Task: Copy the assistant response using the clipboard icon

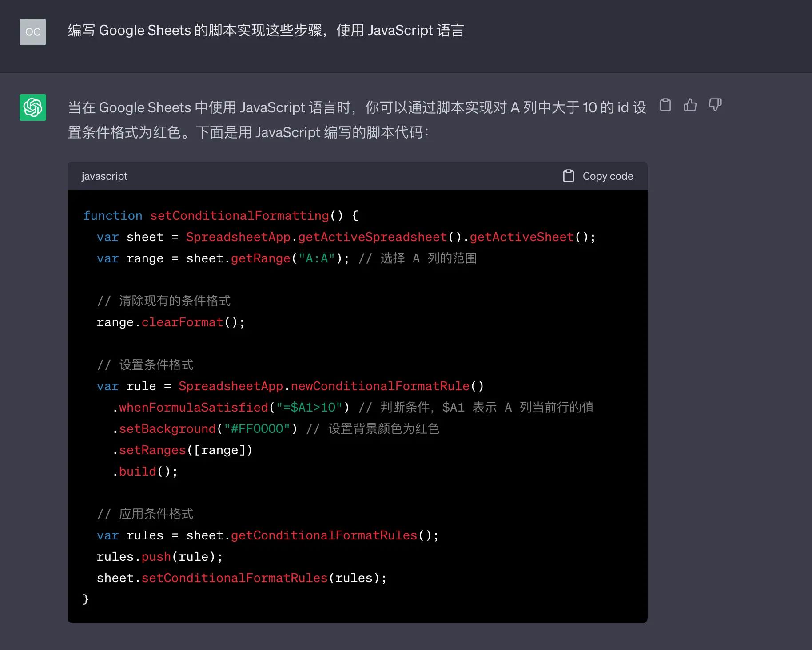Action: coord(665,105)
